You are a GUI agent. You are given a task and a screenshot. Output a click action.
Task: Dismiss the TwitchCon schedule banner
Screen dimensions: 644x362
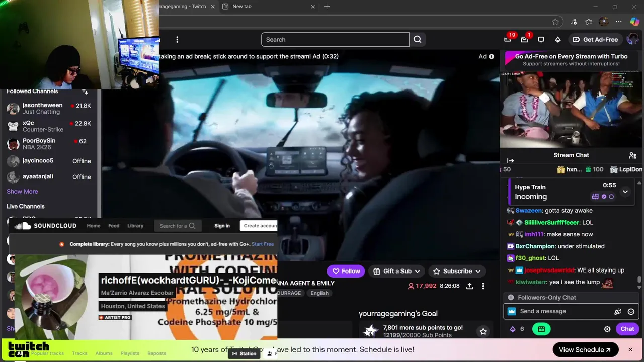(x=630, y=350)
